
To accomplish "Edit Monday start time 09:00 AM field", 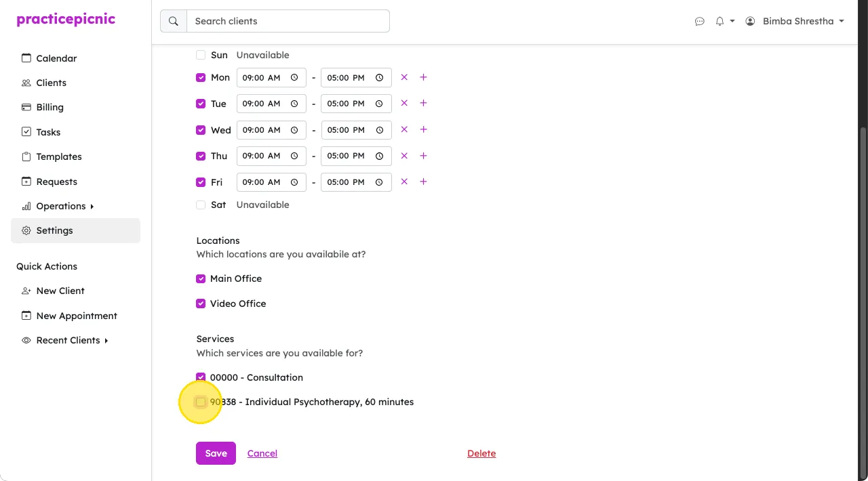I will (x=271, y=78).
